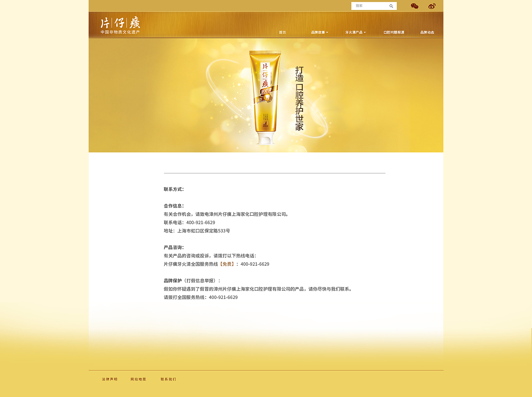Open the WeChat icon link
This screenshot has height=397, width=532.
(x=414, y=6)
